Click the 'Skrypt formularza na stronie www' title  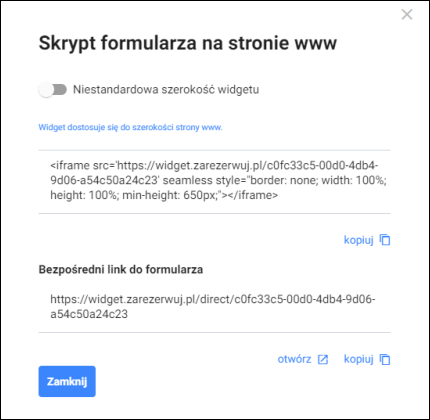(x=188, y=43)
